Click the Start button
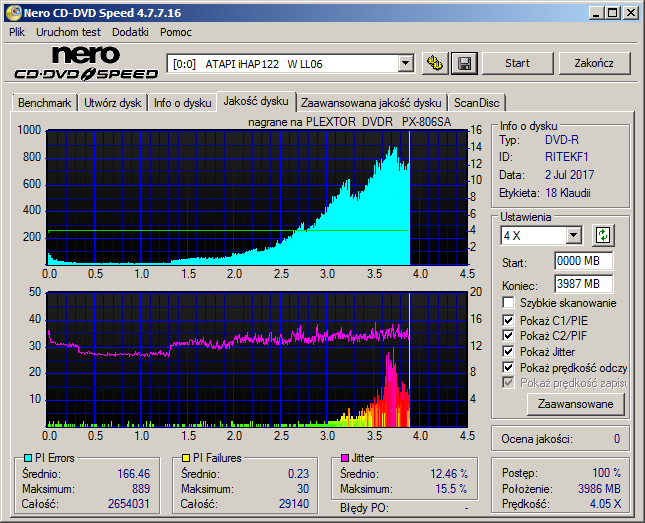 517,63
